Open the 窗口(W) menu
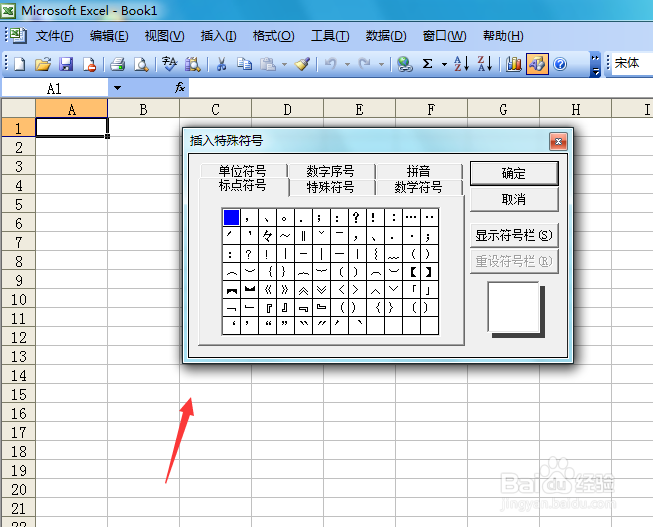The image size is (653, 527). pyautogui.click(x=444, y=36)
